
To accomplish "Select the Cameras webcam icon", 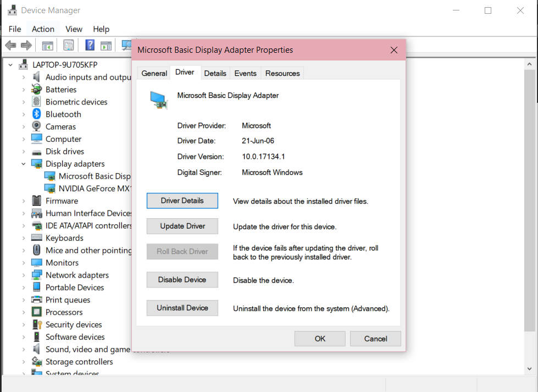I will (36, 126).
